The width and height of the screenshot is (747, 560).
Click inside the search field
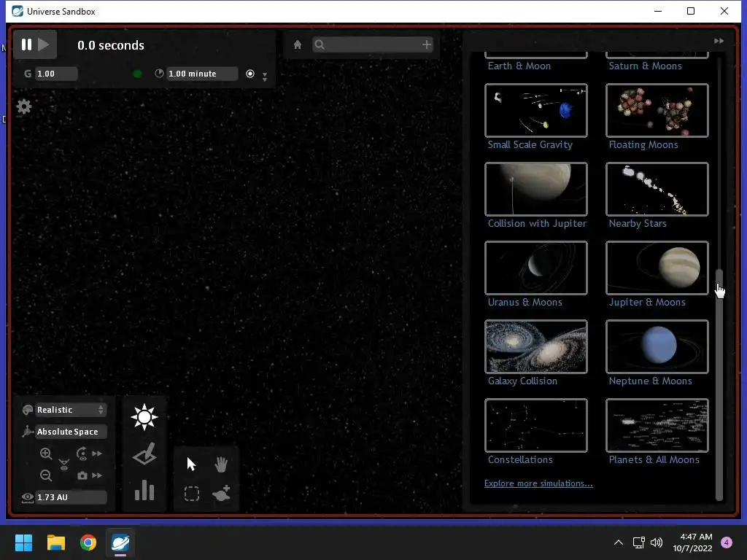(373, 44)
